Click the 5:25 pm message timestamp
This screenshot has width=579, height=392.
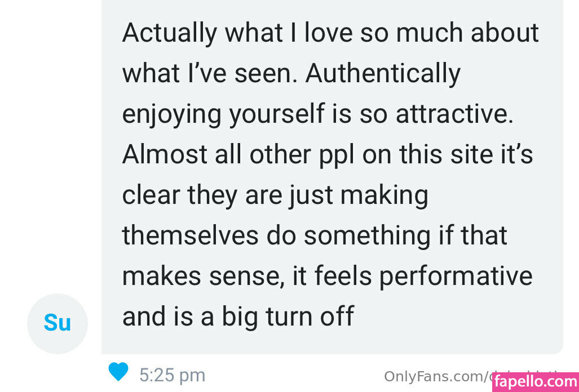click(172, 375)
